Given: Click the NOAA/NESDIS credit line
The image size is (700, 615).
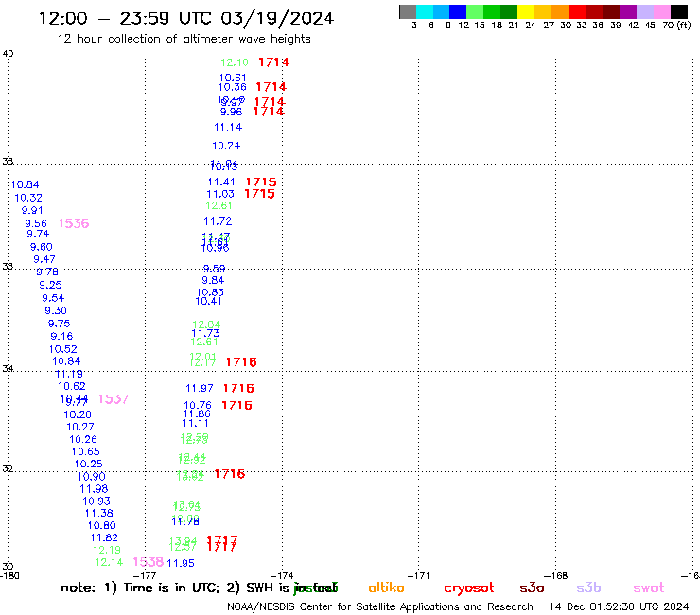Looking at the screenshot, I should 380,606.
